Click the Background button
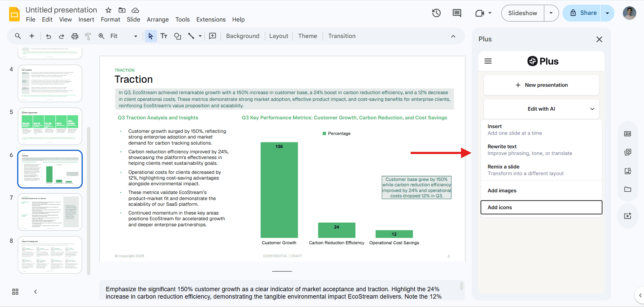 243,36
